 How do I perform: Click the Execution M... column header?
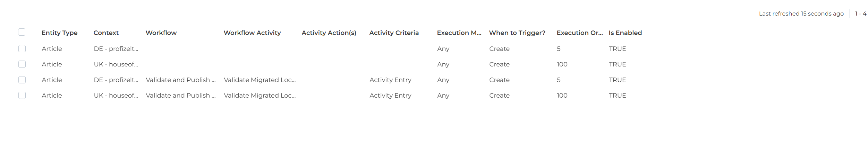pos(459,33)
